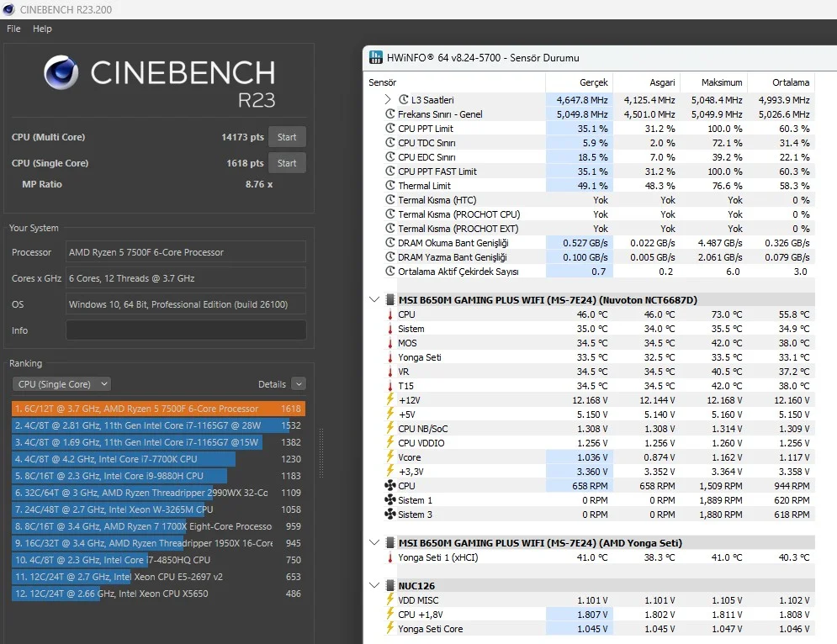
Task: Click the fan icon beside Sistem 1
Action: [x=390, y=500]
